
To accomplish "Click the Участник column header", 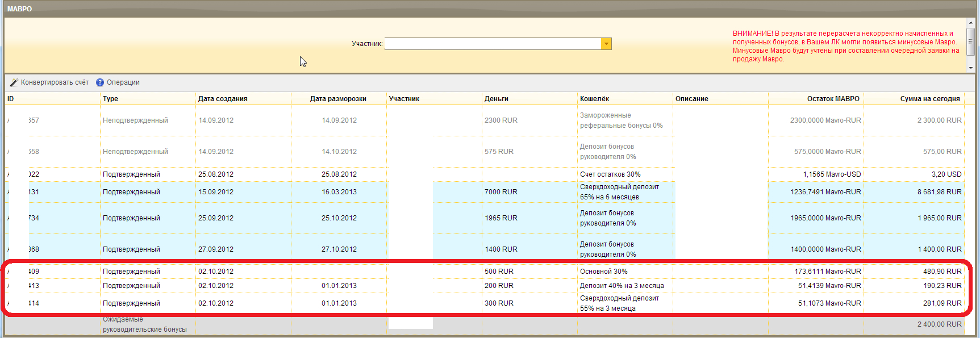I will [x=434, y=99].
